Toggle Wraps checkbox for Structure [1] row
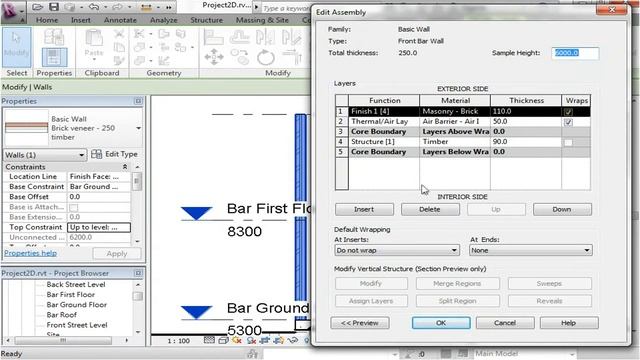This screenshot has height=360, width=640. pos(568,142)
